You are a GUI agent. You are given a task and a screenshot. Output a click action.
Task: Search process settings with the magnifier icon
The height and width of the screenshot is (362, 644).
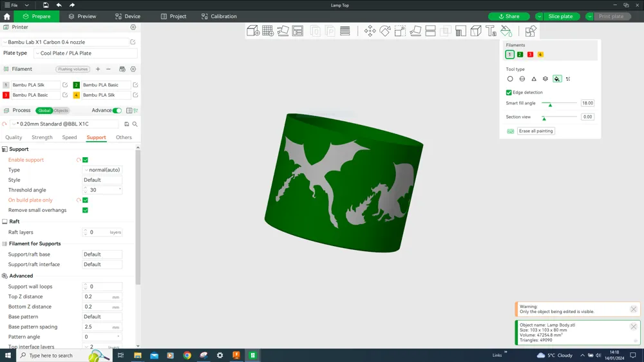tap(135, 124)
